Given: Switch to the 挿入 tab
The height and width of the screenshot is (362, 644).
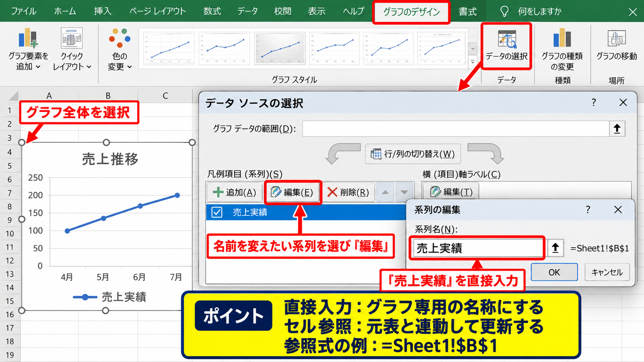Looking at the screenshot, I should [x=102, y=11].
